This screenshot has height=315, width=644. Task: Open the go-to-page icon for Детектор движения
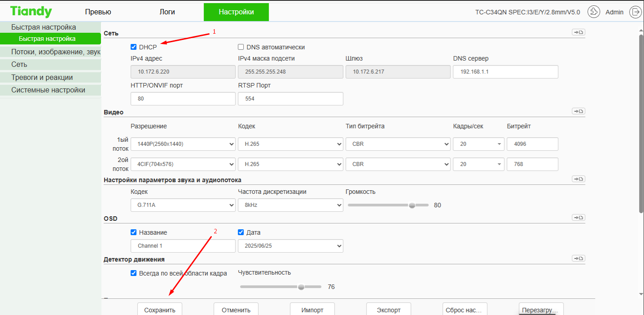point(578,258)
